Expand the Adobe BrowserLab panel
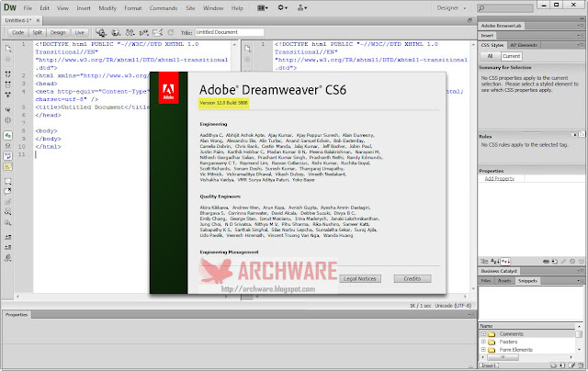Screen dimensions: 588x371 501,26
